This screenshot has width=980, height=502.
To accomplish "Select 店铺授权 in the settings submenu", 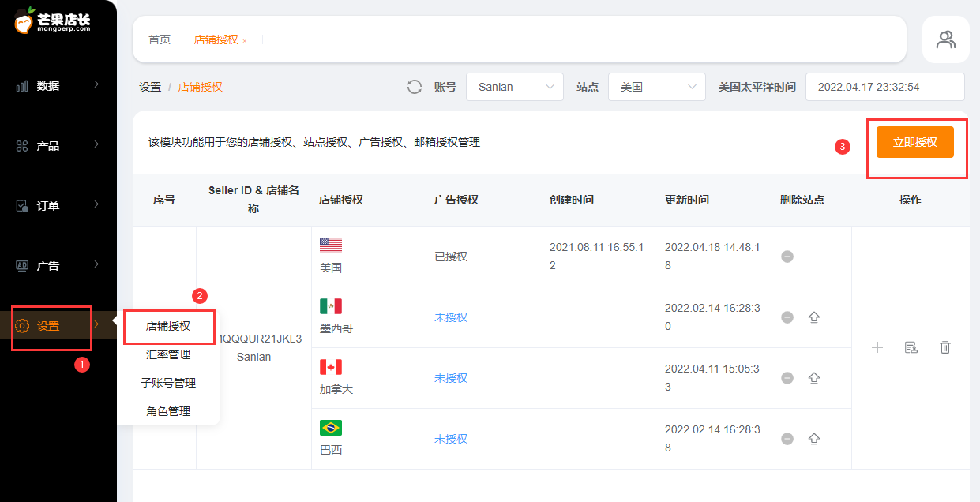I will 168,326.
